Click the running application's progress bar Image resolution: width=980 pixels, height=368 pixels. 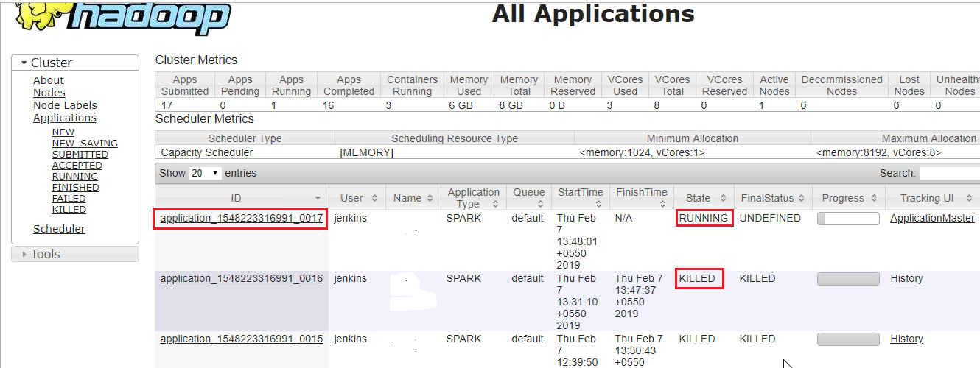[x=848, y=219]
